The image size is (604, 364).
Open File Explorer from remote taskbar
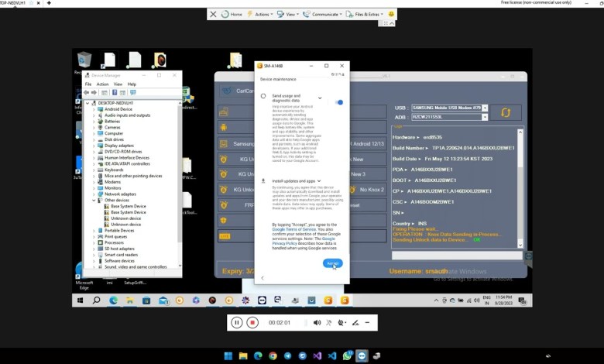[x=130, y=300]
